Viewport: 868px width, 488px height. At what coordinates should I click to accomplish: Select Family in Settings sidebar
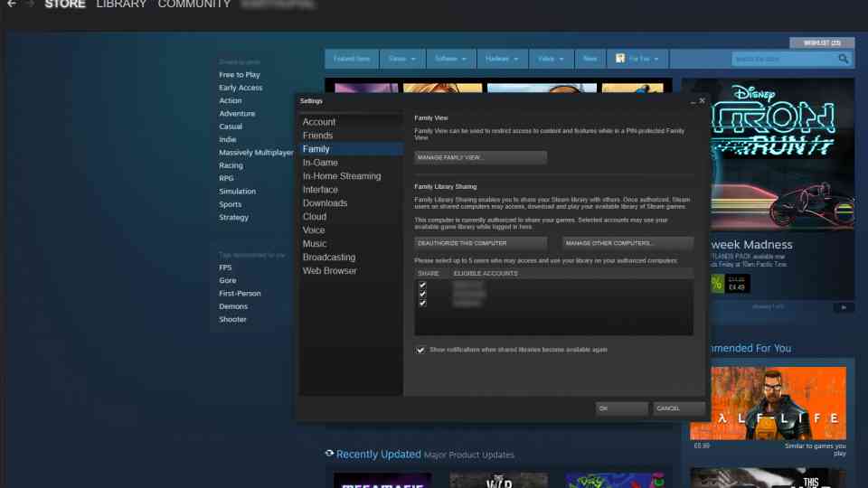[351, 149]
